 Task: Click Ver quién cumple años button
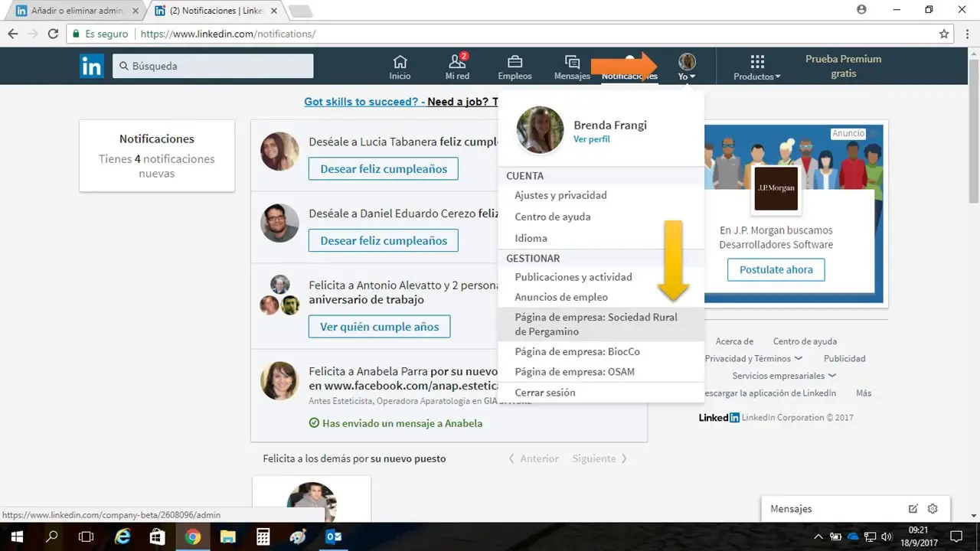(x=380, y=327)
